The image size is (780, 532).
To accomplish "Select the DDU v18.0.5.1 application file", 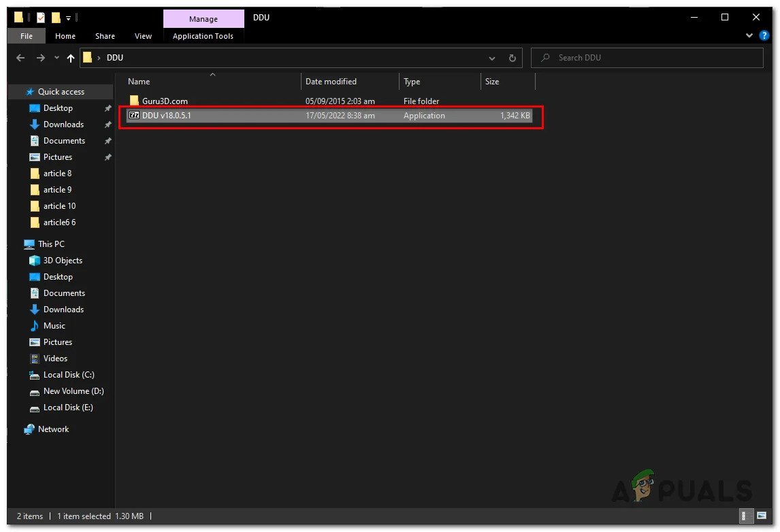I will click(x=329, y=116).
